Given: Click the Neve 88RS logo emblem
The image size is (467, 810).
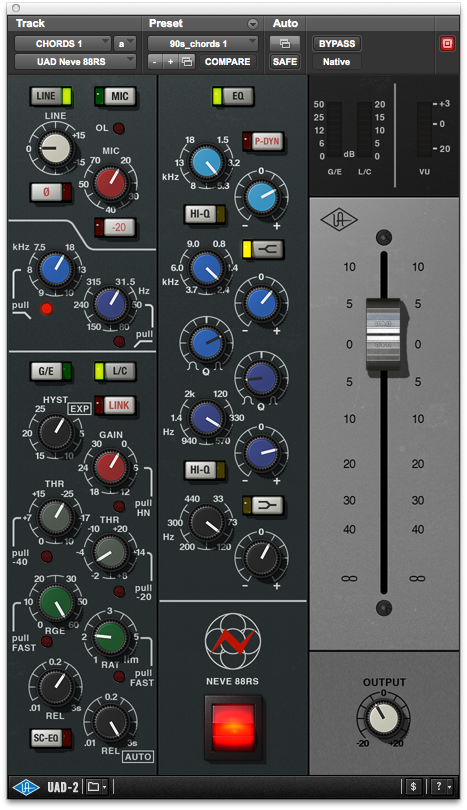Looking at the screenshot, I should coord(233,641).
